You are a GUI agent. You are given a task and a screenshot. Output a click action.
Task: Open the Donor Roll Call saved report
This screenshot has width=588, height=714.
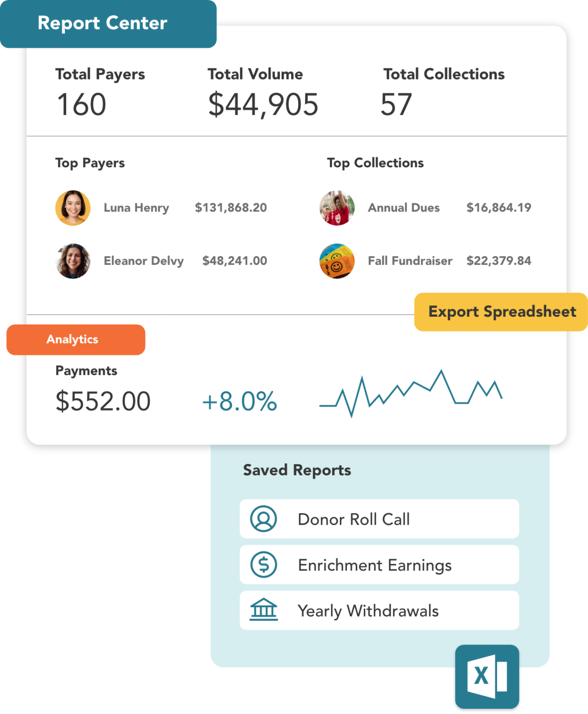(x=379, y=519)
